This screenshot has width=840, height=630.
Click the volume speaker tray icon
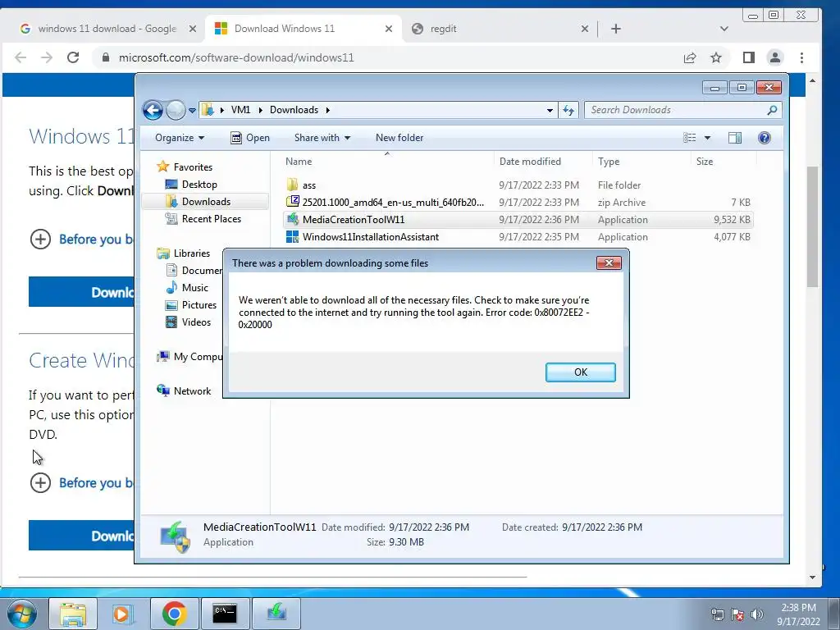[756, 614]
